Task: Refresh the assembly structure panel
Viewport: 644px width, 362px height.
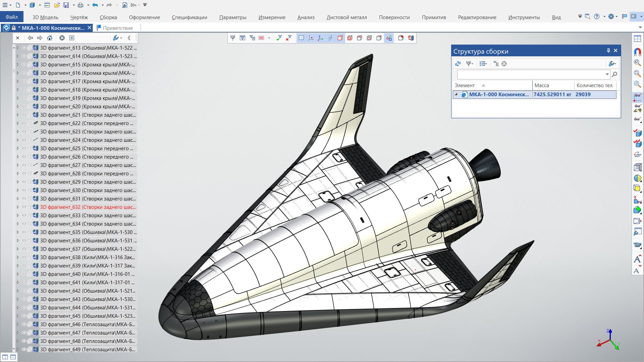Action: 458,64
